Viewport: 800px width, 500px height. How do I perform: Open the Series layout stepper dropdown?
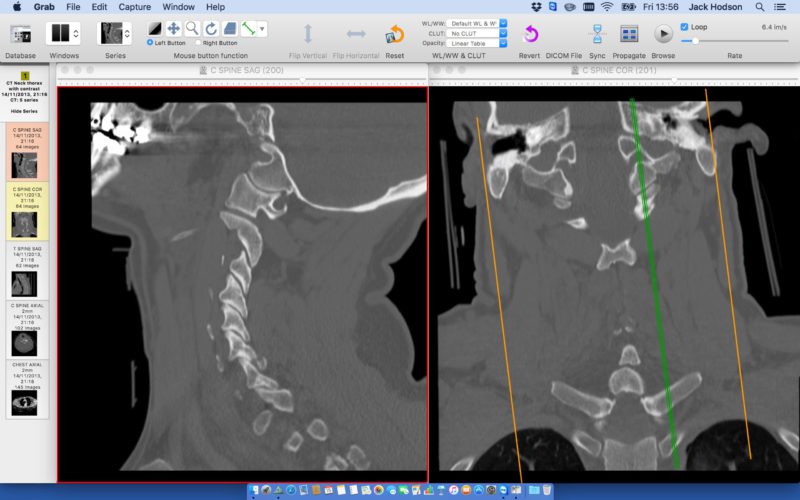coord(127,34)
